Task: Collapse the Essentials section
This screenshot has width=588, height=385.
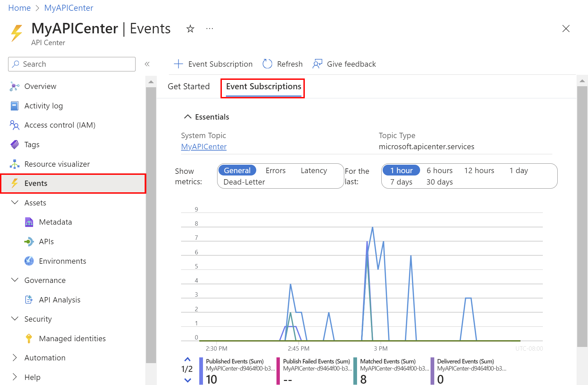Action: [x=188, y=117]
